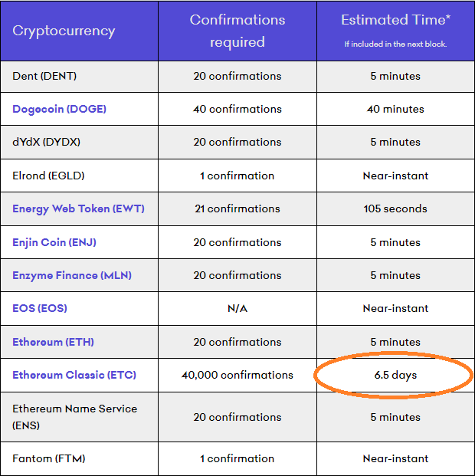475x476 pixels.
Task: Open the Ethereum (ETH) link
Action: point(53,342)
